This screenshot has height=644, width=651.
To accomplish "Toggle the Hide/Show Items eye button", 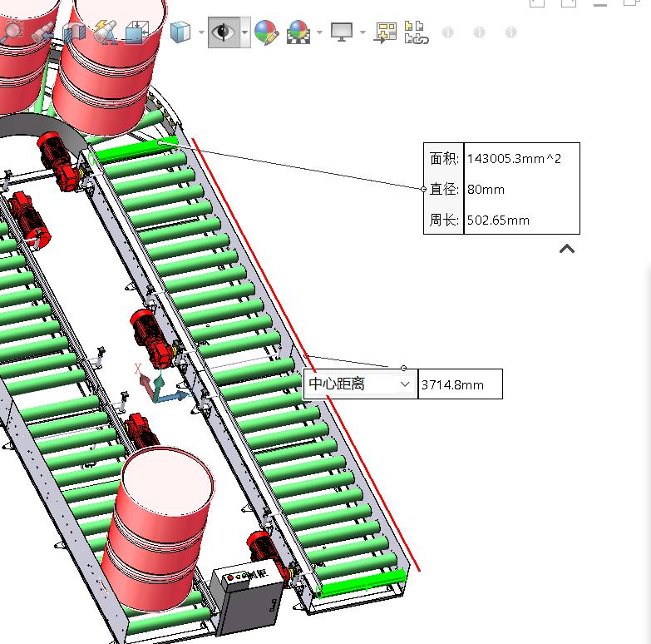I will pos(224,32).
